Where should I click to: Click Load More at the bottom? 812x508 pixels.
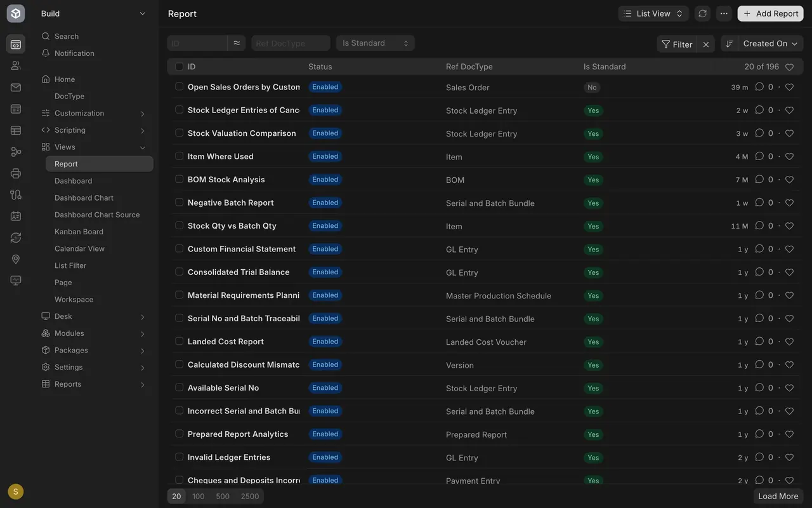pyautogui.click(x=778, y=497)
